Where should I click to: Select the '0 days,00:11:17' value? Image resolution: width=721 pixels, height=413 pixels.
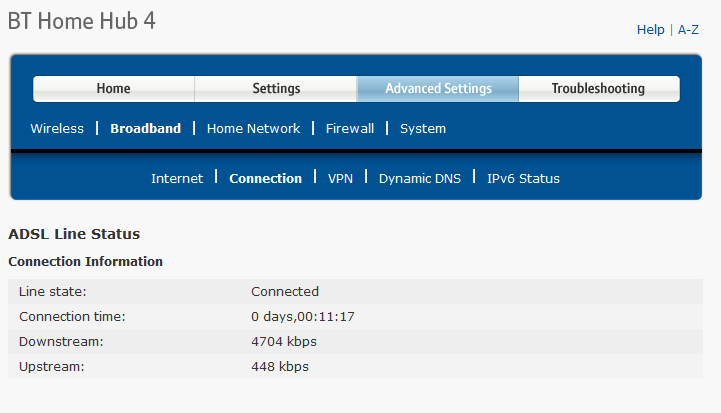pyautogui.click(x=303, y=316)
